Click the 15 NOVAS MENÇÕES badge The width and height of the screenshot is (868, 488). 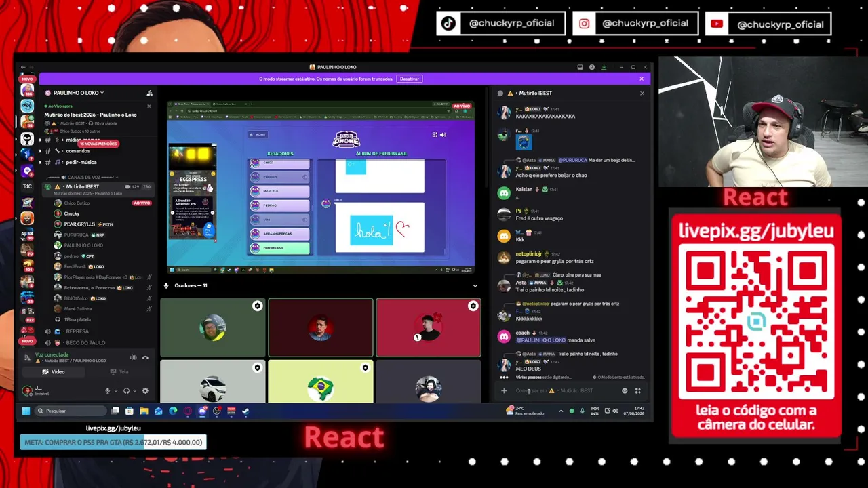coord(98,144)
